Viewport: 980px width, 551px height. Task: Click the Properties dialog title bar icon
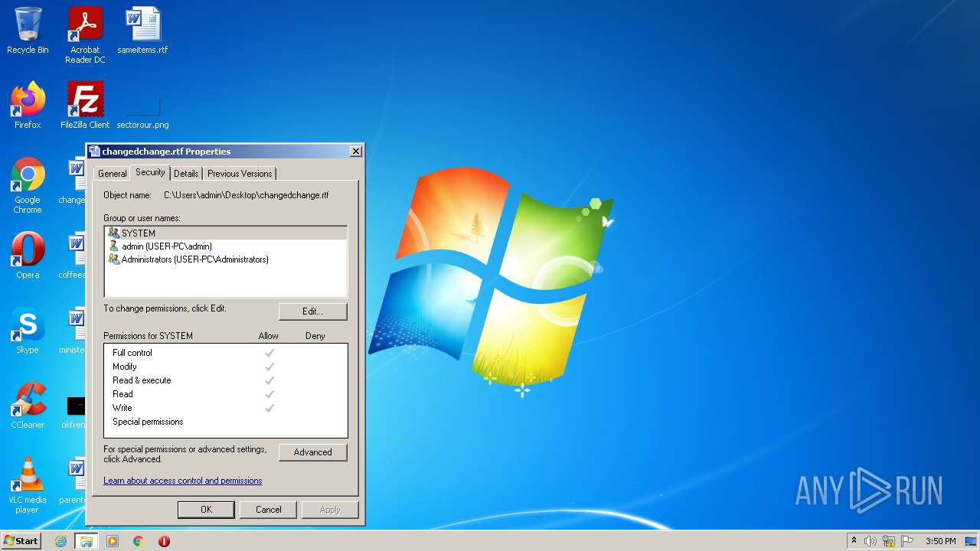[x=94, y=152]
